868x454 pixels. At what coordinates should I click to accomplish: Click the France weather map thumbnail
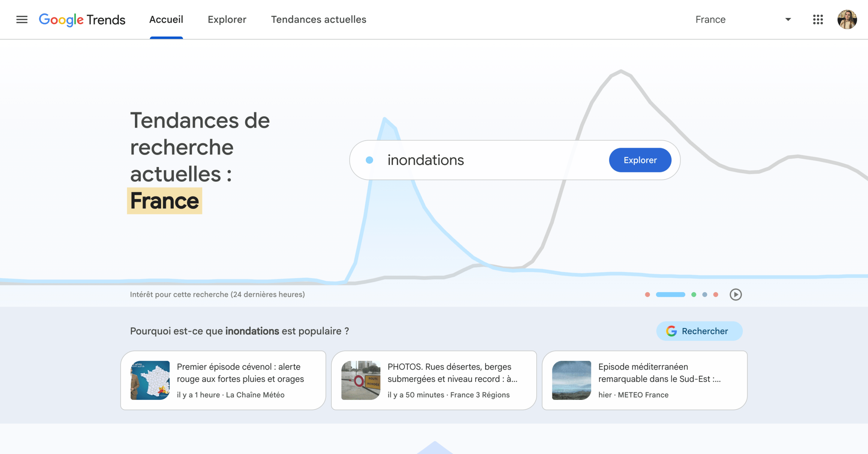tap(150, 380)
